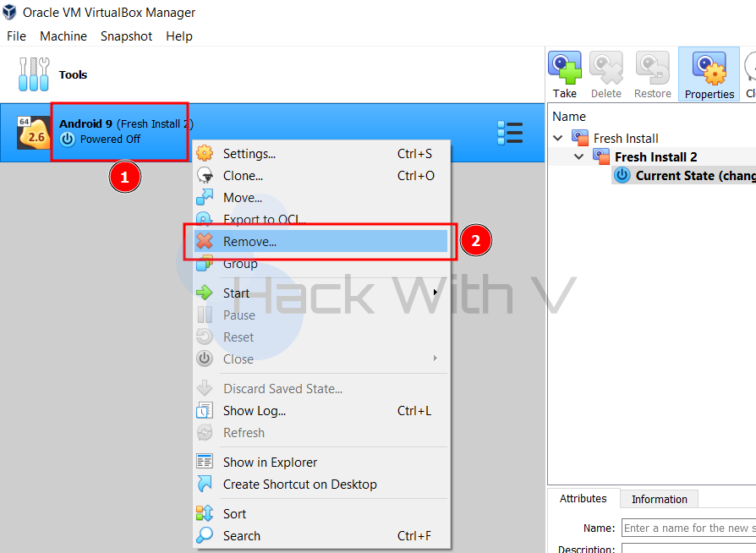Switch to the Information tab
Screen dimensions: 756x553
tap(659, 499)
